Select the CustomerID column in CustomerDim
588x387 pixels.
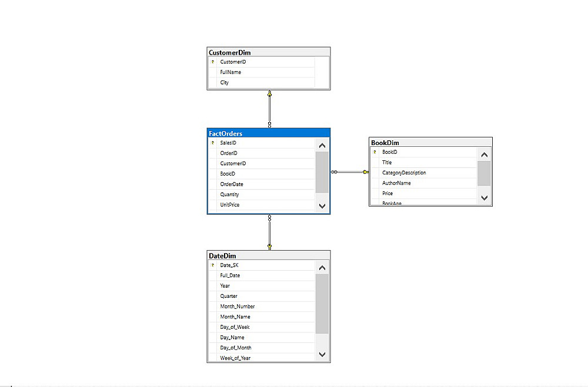pyautogui.click(x=262, y=62)
